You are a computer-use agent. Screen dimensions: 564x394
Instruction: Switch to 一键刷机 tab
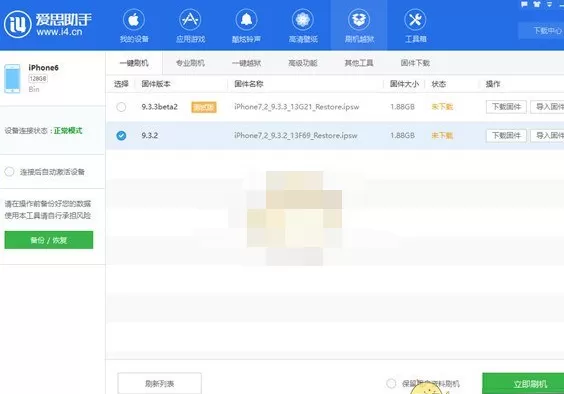134,63
